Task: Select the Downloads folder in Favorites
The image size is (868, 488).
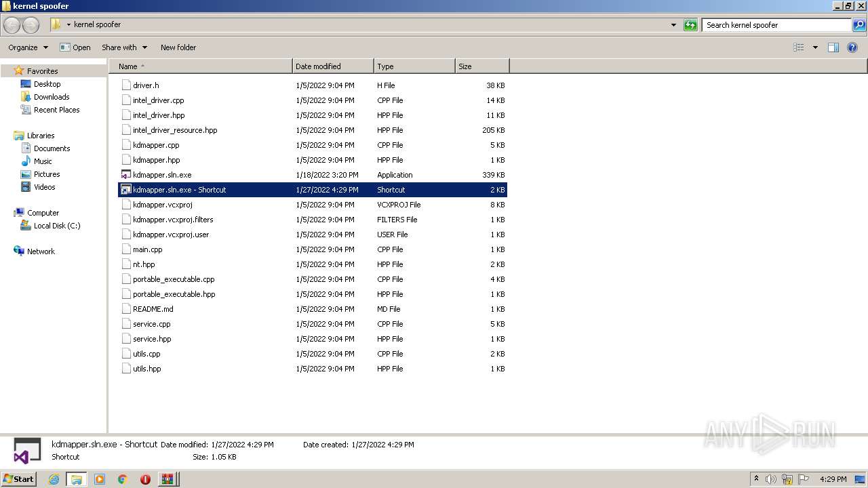Action: (52, 97)
